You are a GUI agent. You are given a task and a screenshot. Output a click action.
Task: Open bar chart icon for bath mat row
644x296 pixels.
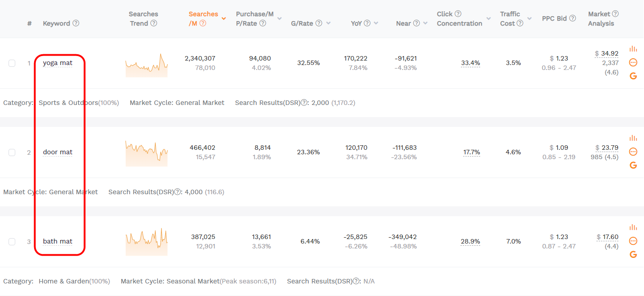pos(633,227)
